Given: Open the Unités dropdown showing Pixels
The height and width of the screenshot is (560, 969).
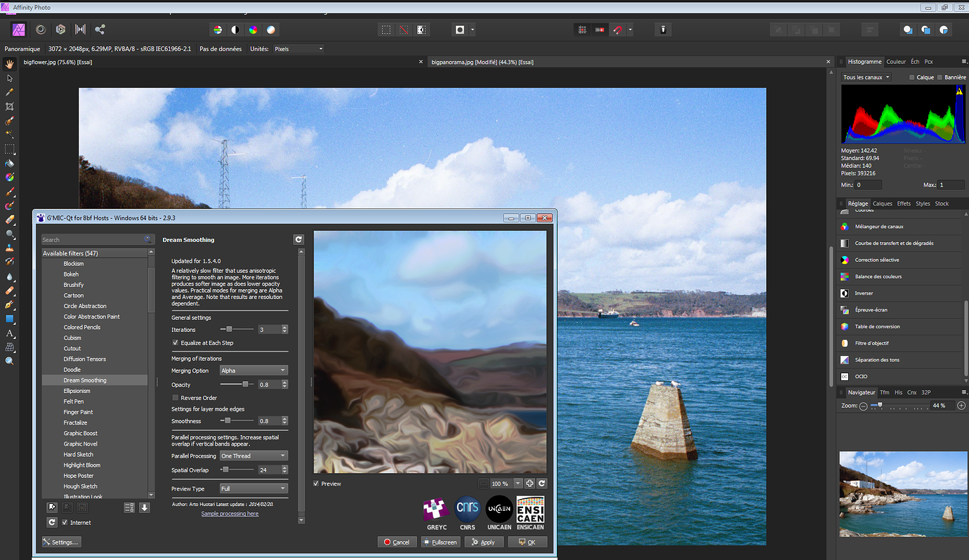Looking at the screenshot, I should pos(298,48).
